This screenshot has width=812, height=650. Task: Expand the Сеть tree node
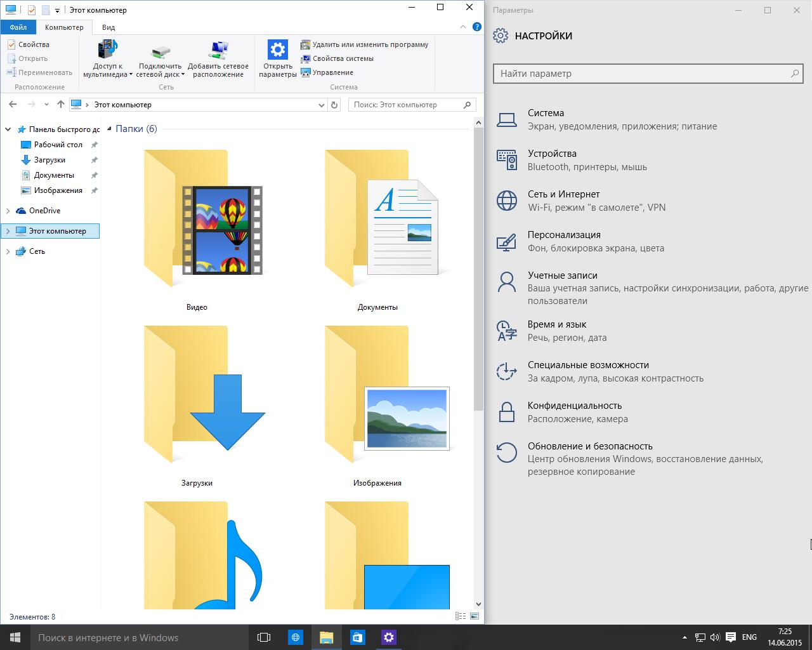pyautogui.click(x=8, y=251)
